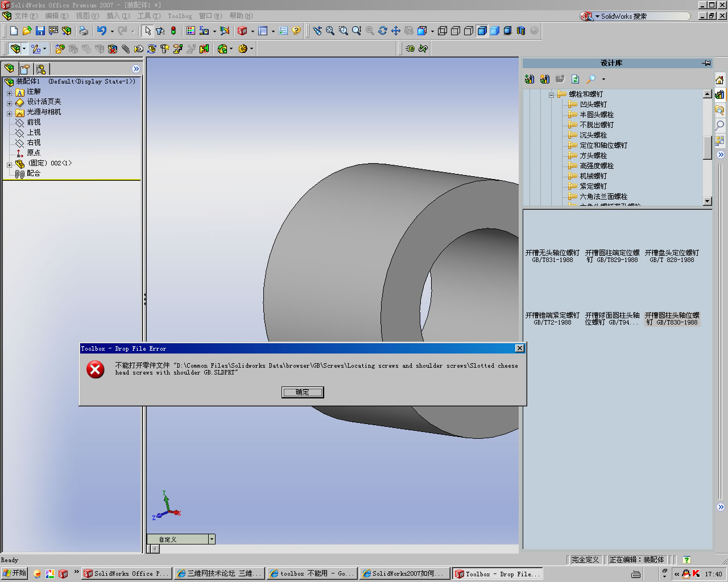Screen dimensions: 728x582
Task: Click the Refresh icon in 设计库 panel
Action: click(575, 79)
